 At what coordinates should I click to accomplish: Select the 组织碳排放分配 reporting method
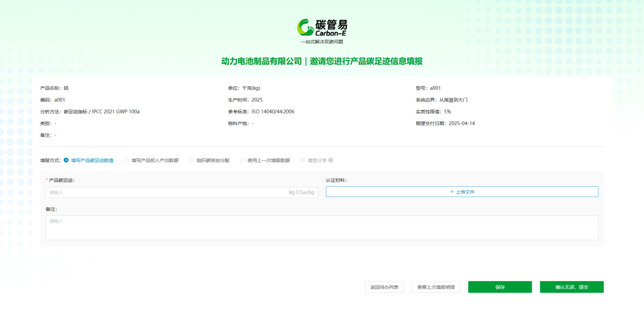192,160
